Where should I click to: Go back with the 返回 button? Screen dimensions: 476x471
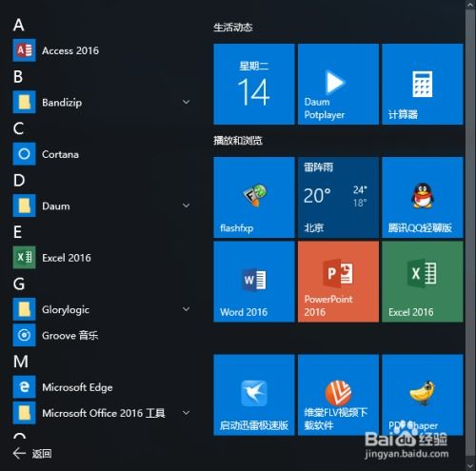coord(32,453)
